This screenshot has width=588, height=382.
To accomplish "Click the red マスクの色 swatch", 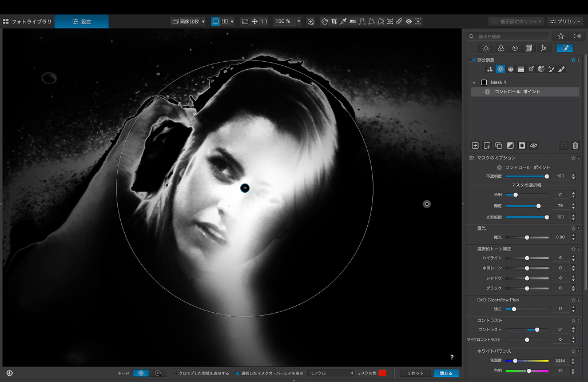I will click(x=383, y=373).
